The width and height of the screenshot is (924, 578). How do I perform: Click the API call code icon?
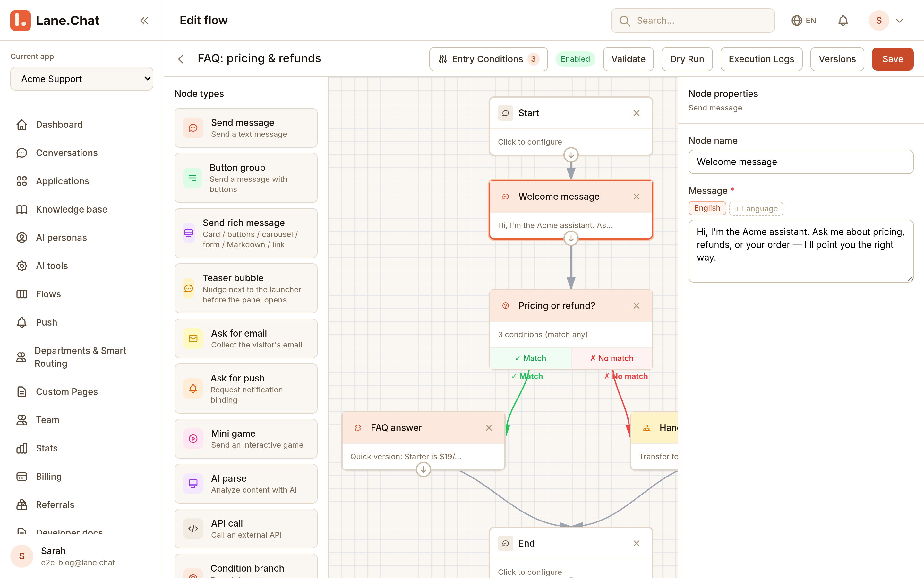click(x=193, y=528)
